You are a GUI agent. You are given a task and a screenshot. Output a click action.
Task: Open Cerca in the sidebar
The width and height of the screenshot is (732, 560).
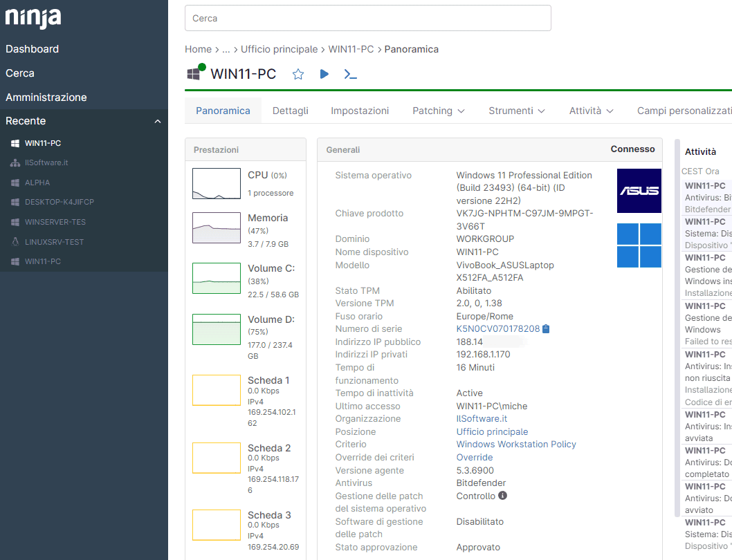pyautogui.click(x=20, y=73)
